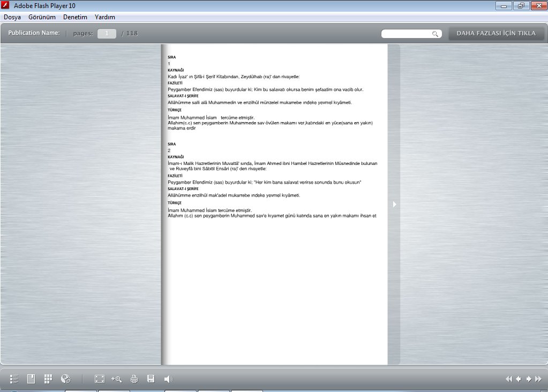Jump to the last page

click(538, 379)
